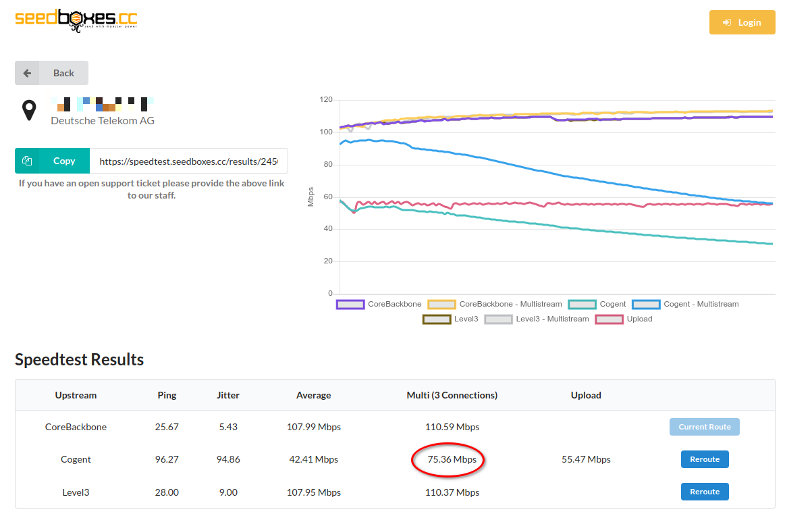Click the Upload column header
Image resolution: width=812 pixels, height=518 pixels.
[x=586, y=395]
